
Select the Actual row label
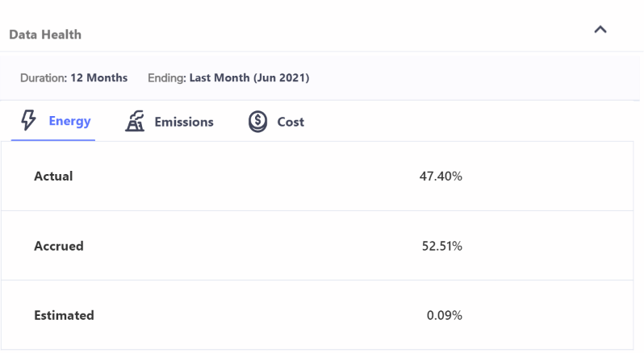(53, 176)
